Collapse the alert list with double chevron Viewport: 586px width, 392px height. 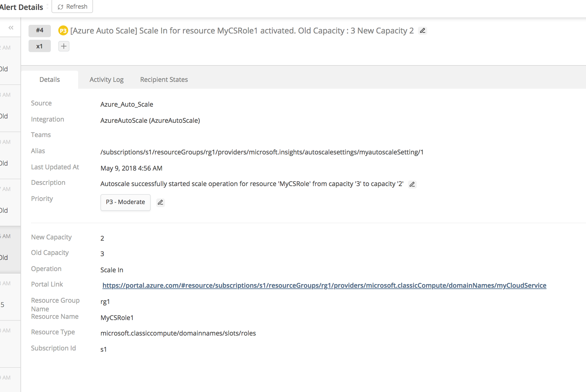click(x=11, y=28)
